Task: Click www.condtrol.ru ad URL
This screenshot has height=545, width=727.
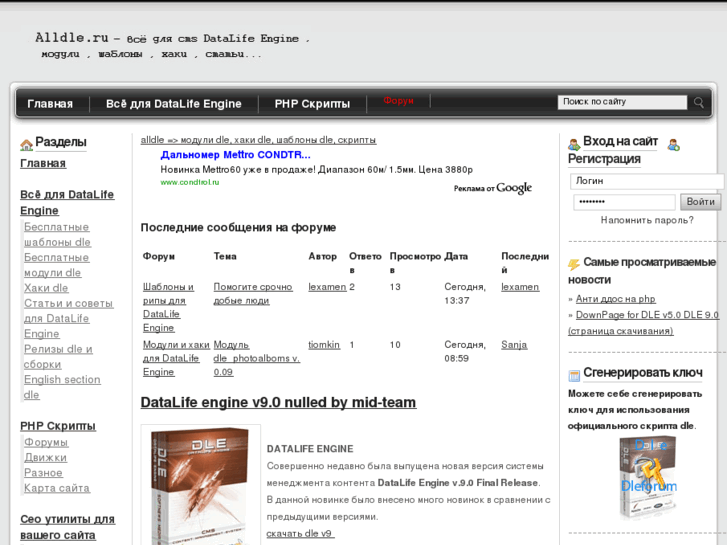Action: point(190,182)
